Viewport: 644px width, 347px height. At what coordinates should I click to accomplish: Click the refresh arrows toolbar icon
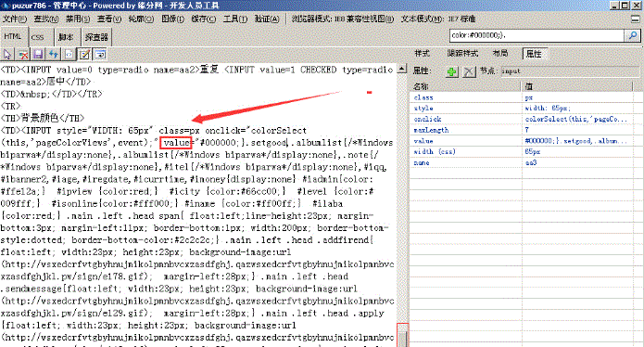tap(54, 54)
